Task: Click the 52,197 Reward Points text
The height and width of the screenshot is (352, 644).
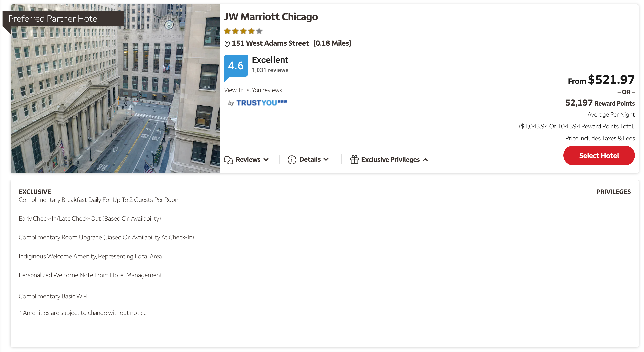Action: [x=600, y=103]
